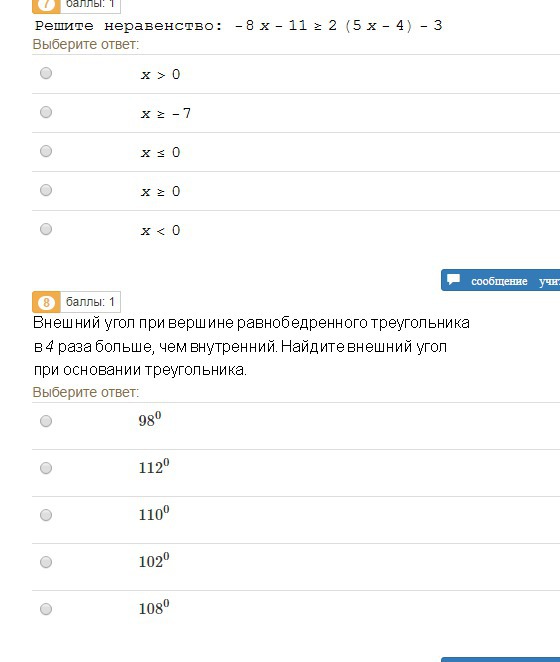
Task: Click the 'Выберите ответ:' label under question 8
Action: [x=86, y=392]
